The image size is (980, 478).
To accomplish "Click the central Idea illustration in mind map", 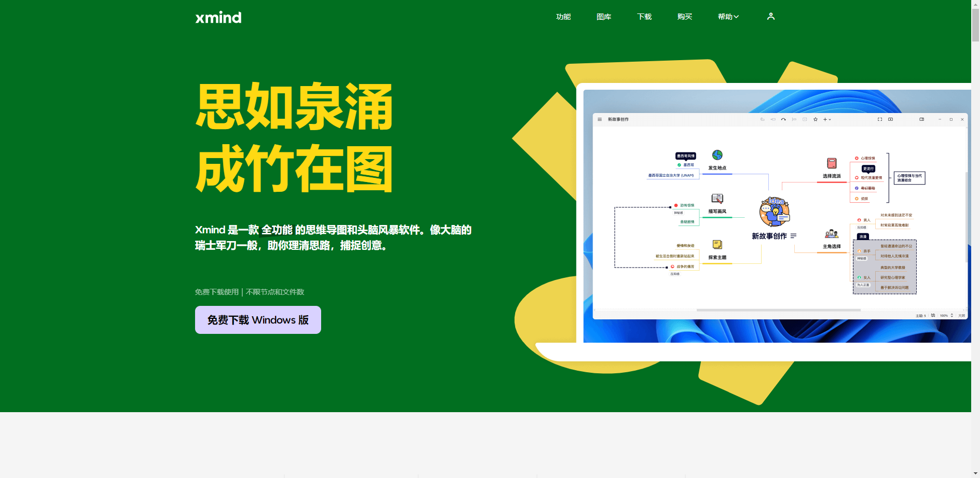I will (x=775, y=212).
